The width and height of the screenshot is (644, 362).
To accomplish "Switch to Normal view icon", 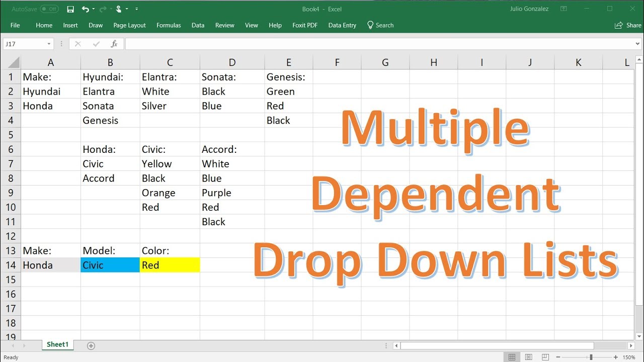I will [x=512, y=357].
